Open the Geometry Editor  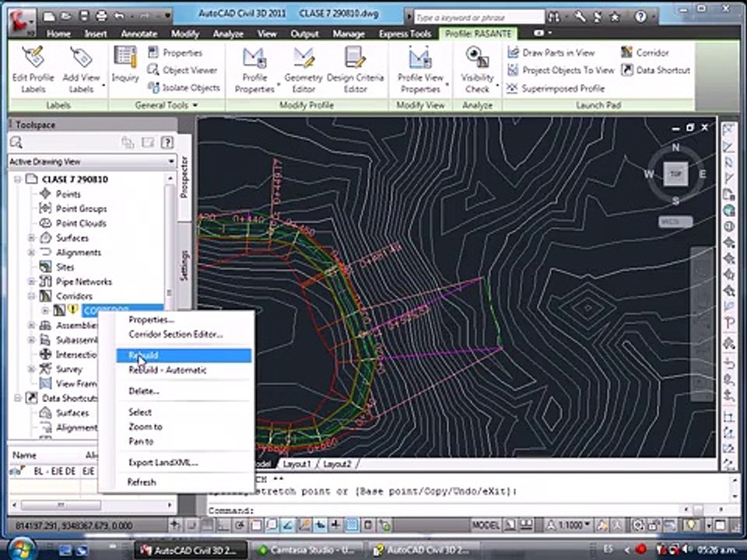click(x=303, y=69)
